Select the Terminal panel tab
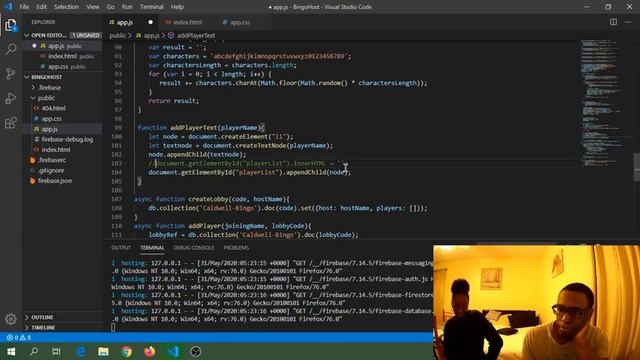The height and width of the screenshot is (360, 640). click(x=152, y=248)
